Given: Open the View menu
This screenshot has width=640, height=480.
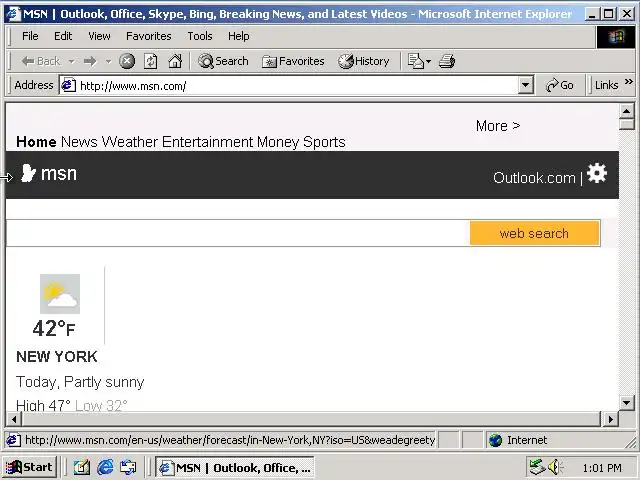Looking at the screenshot, I should click(99, 36).
